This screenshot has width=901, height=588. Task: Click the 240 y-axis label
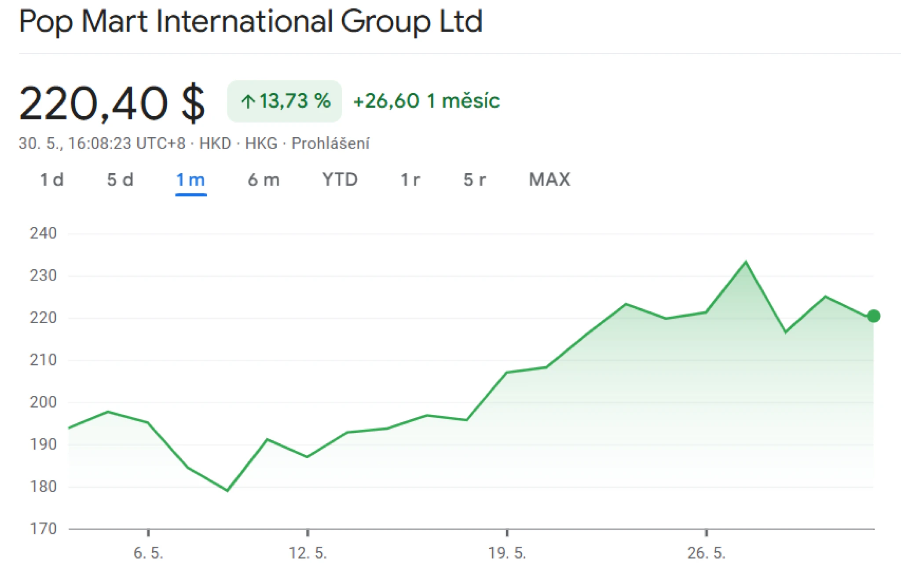click(x=43, y=233)
